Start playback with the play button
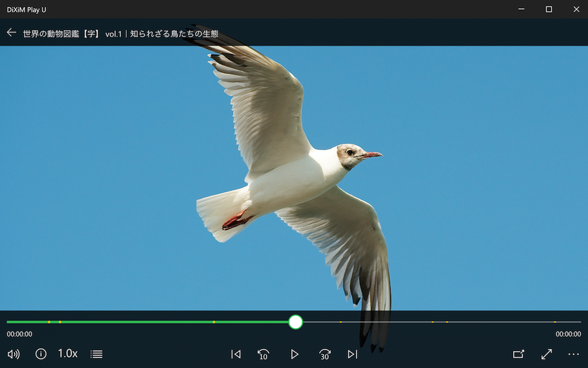 point(295,354)
